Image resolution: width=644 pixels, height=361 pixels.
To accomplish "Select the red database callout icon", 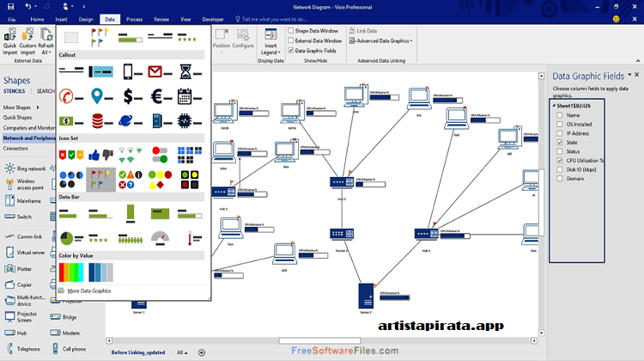I will pyautogui.click(x=102, y=121).
